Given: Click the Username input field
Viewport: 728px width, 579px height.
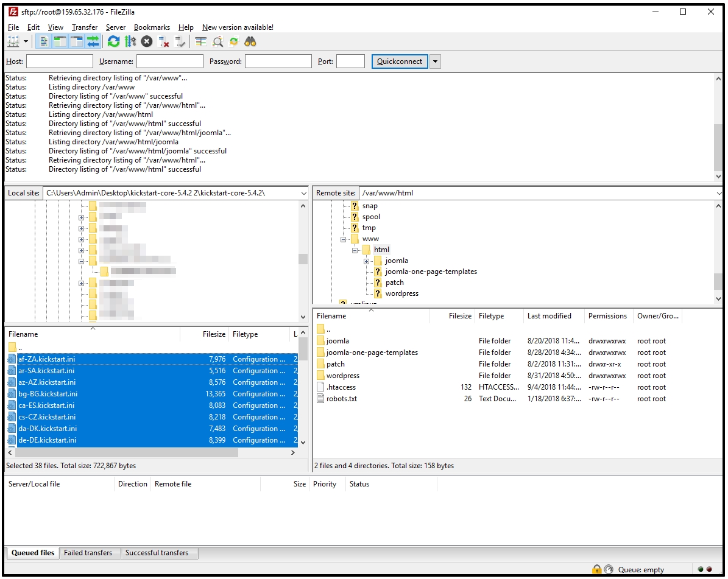Looking at the screenshot, I should [170, 61].
